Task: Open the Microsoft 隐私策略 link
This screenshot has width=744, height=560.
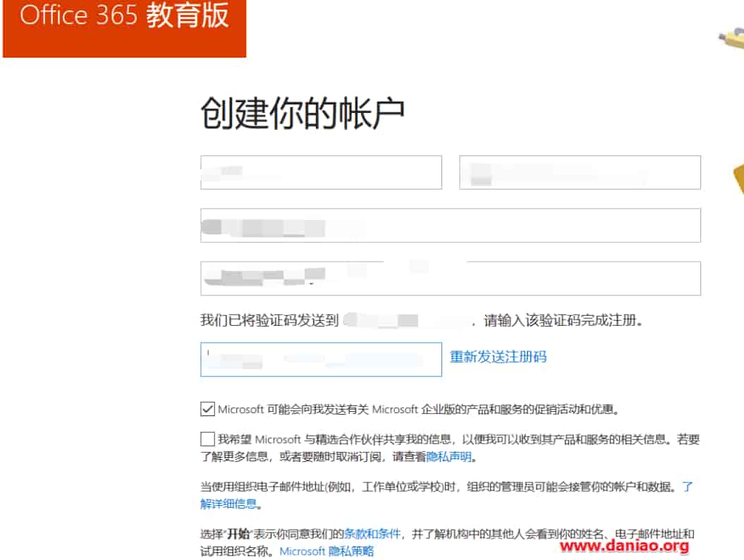Action: [x=327, y=551]
